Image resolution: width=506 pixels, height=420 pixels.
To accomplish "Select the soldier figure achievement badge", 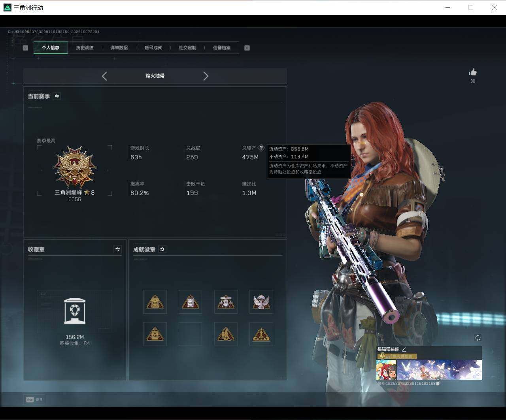I will (226, 334).
